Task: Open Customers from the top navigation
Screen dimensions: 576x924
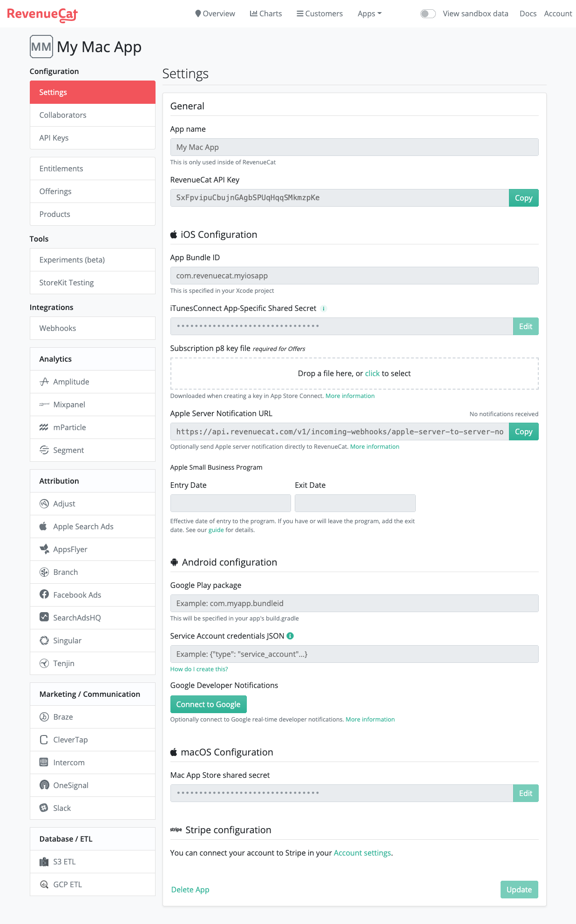Action: [320, 13]
